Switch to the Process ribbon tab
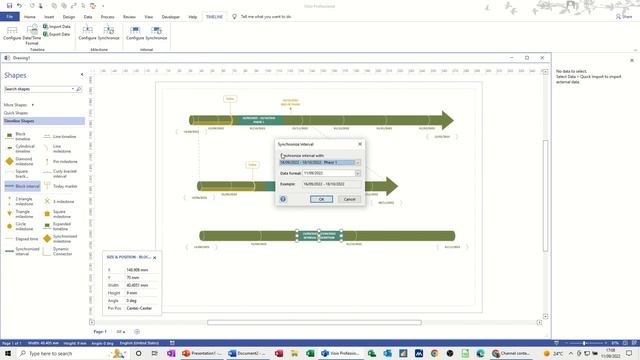Image resolution: width=640 pixels, height=360 pixels. (107, 17)
